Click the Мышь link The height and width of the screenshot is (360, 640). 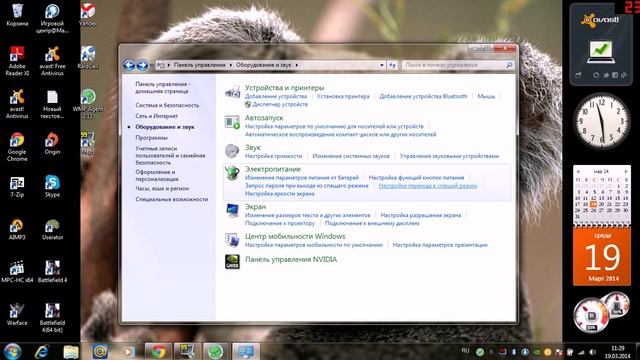click(486, 96)
